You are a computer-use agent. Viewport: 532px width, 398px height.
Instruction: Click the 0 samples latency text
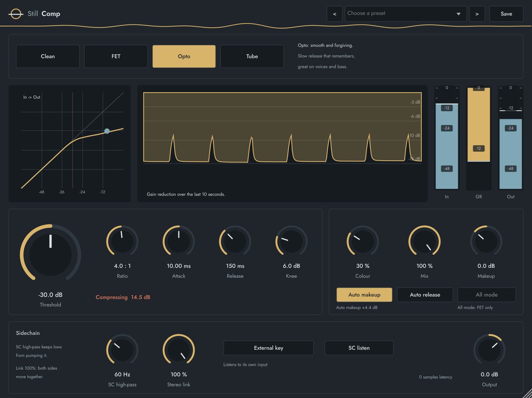[x=435, y=377]
